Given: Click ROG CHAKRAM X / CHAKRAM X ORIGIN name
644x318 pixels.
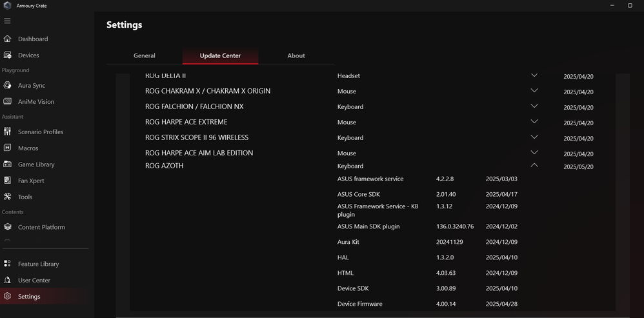Looking at the screenshot, I should click(208, 91).
